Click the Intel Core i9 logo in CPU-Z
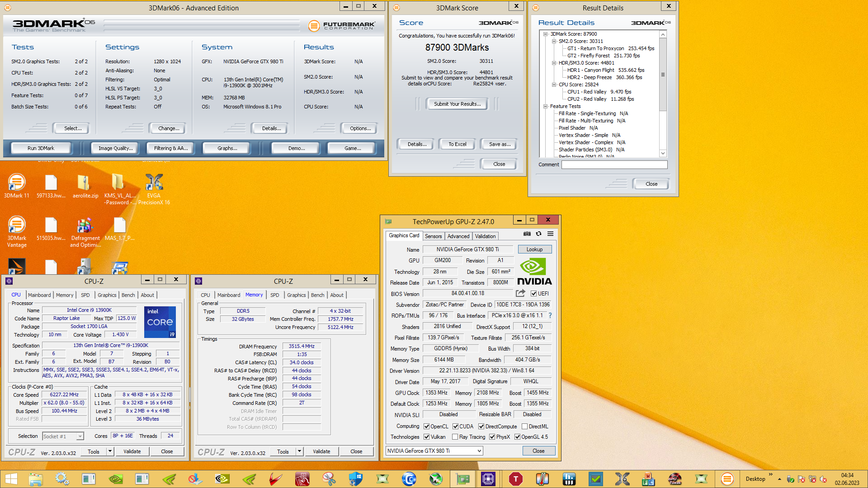Viewport: 868px width, 488px height. tap(160, 322)
